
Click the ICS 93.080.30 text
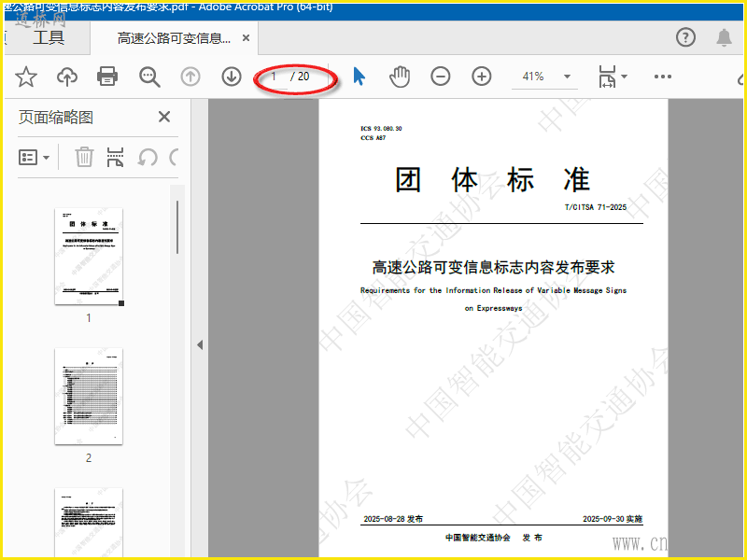(381, 129)
